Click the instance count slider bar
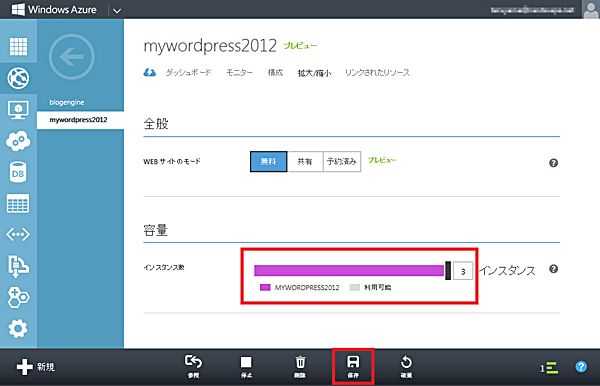600x386 pixels. (x=349, y=270)
